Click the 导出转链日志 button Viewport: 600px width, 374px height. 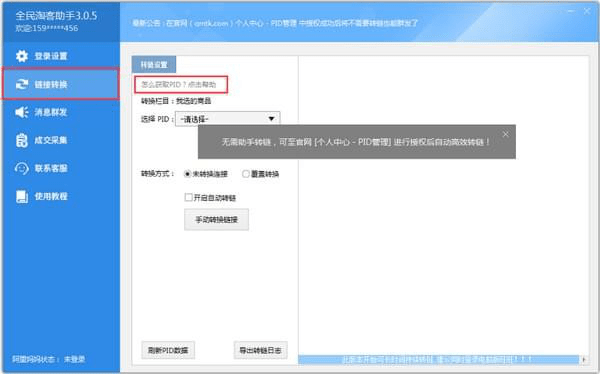pyautogui.click(x=261, y=350)
